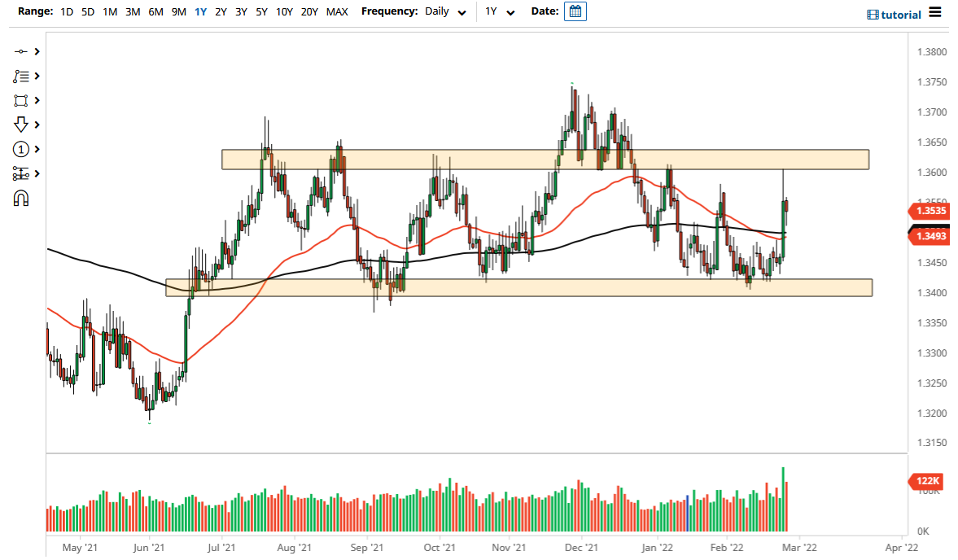Expand line tool options chevron
This screenshot has height=560, width=958.
click(37, 52)
